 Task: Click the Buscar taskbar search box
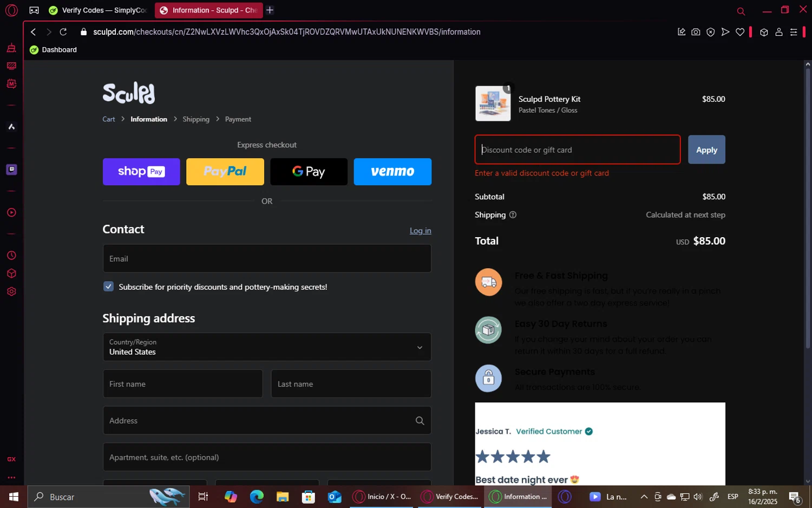click(108, 497)
